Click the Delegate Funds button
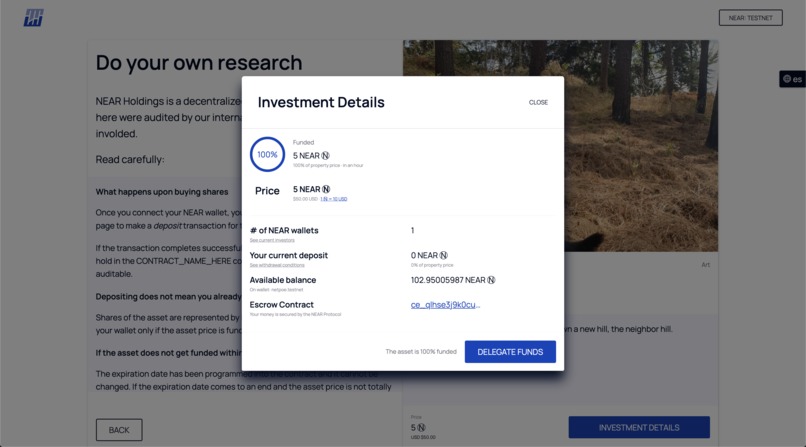This screenshot has height=447, width=806. click(x=510, y=352)
